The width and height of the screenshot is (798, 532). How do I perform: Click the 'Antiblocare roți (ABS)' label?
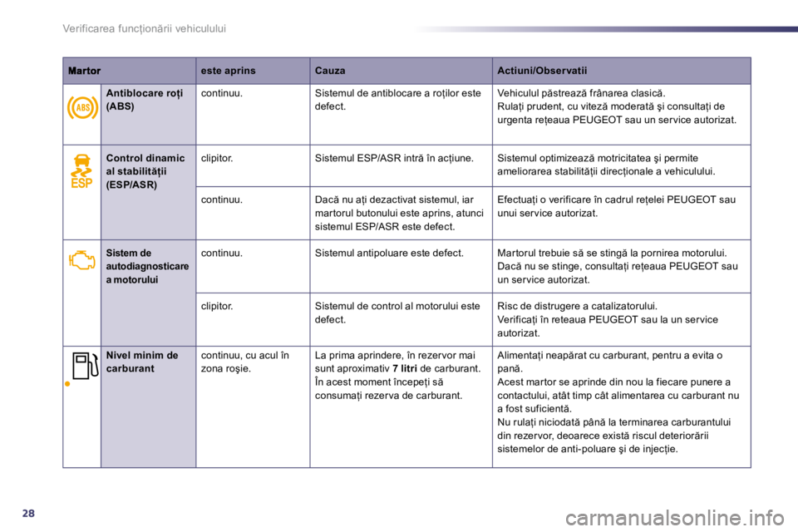(x=145, y=100)
